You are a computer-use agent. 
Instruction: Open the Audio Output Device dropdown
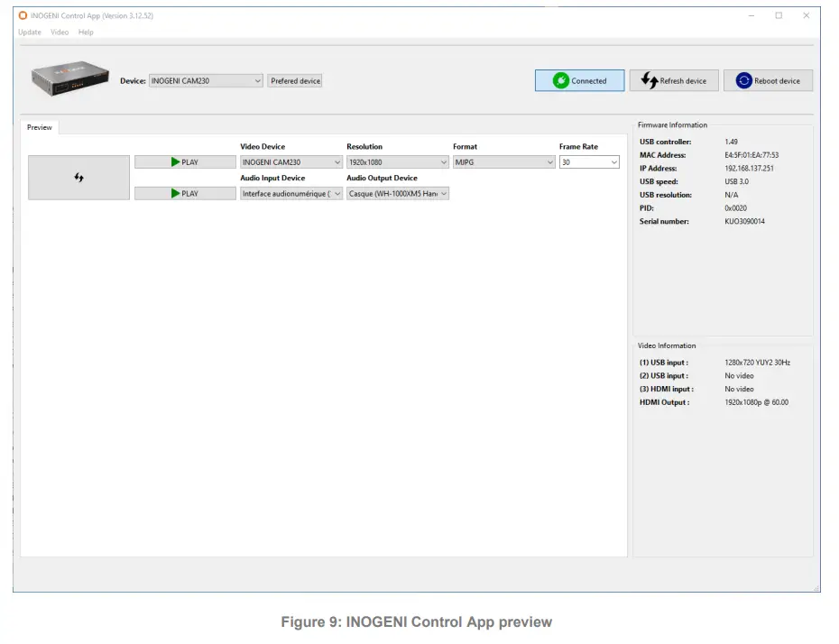click(x=398, y=194)
